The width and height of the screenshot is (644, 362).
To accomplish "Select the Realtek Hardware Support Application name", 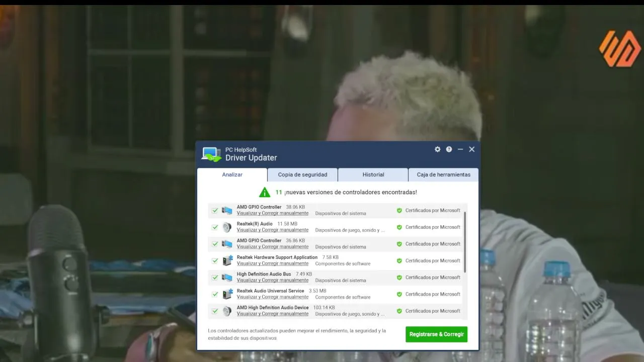I will tap(277, 257).
